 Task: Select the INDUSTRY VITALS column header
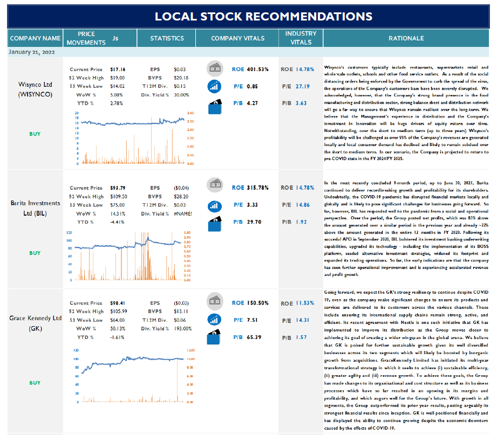coord(301,38)
